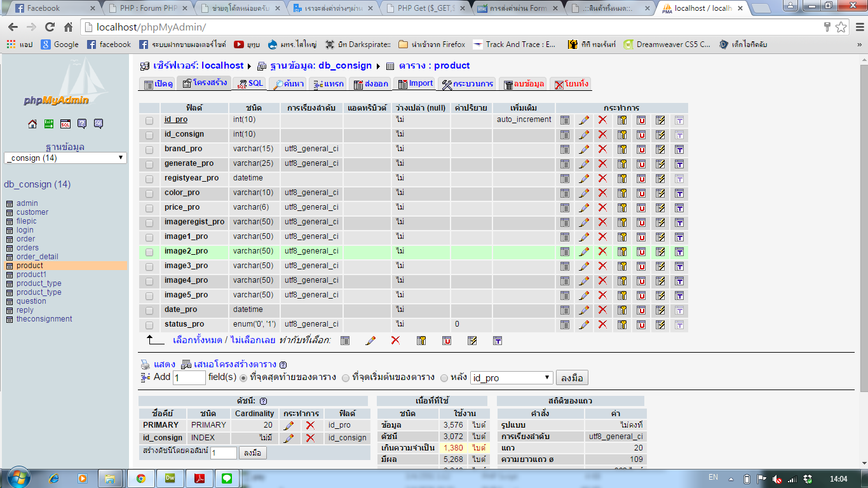868x488 pixels.
Task: Open the MySQL documentation icon in sidebar
Action: 98,124
